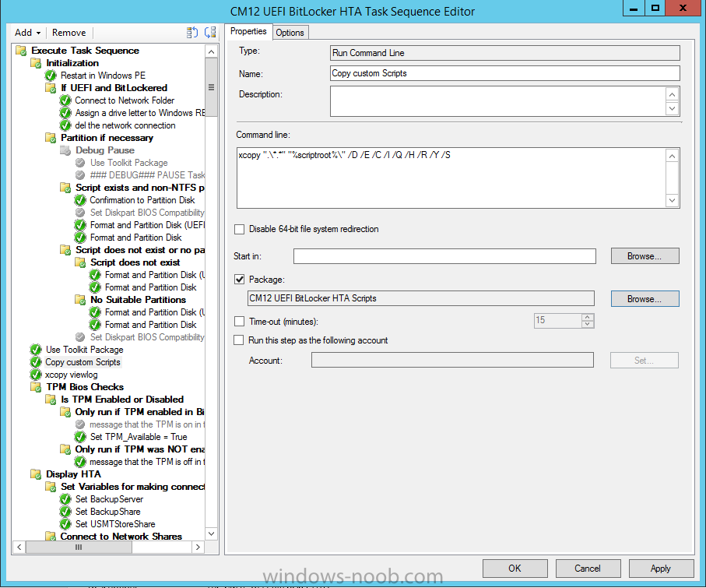Increase the time-out minutes spinner

(x=588, y=317)
